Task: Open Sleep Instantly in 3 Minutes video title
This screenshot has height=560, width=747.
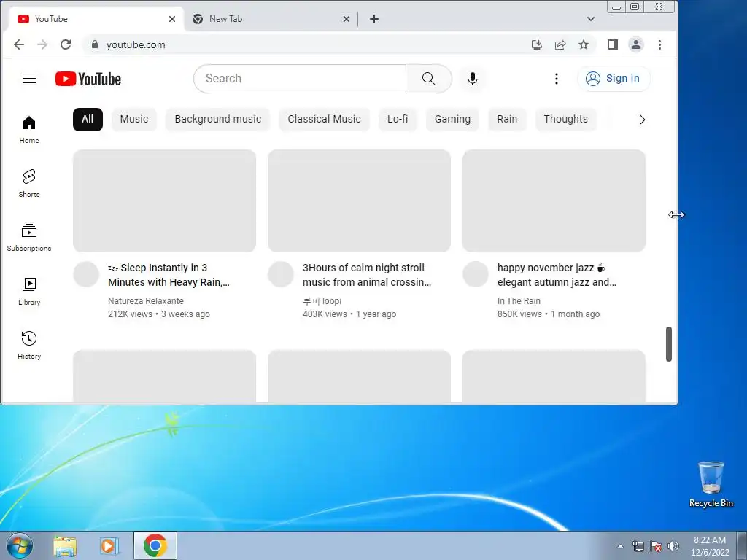Action: (x=169, y=275)
